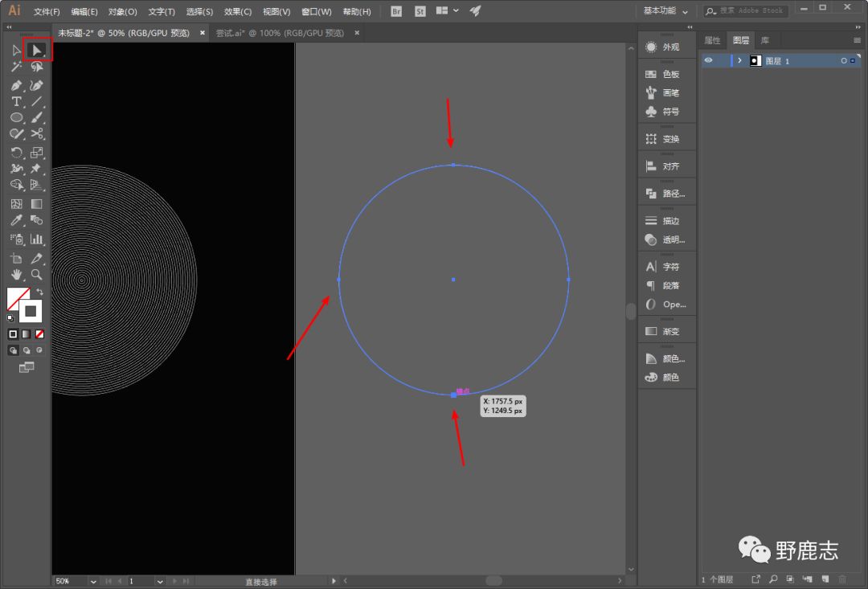Select the Pen tool in the toolbar
The image size is (868, 589).
pyautogui.click(x=16, y=85)
